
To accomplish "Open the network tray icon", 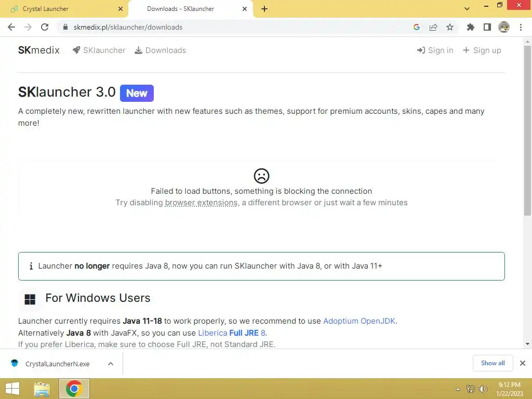I will click(x=471, y=389).
